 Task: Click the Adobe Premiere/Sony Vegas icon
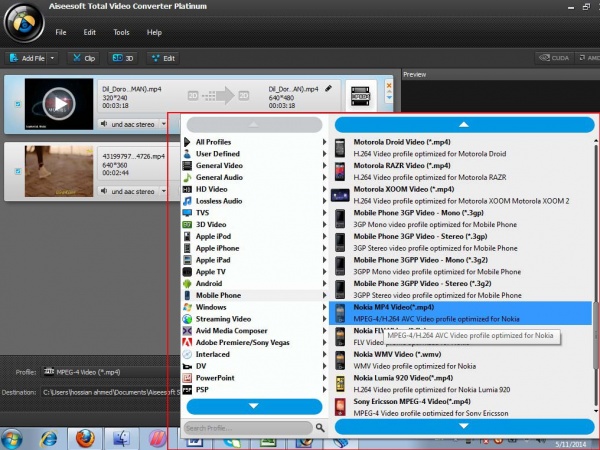point(187,342)
